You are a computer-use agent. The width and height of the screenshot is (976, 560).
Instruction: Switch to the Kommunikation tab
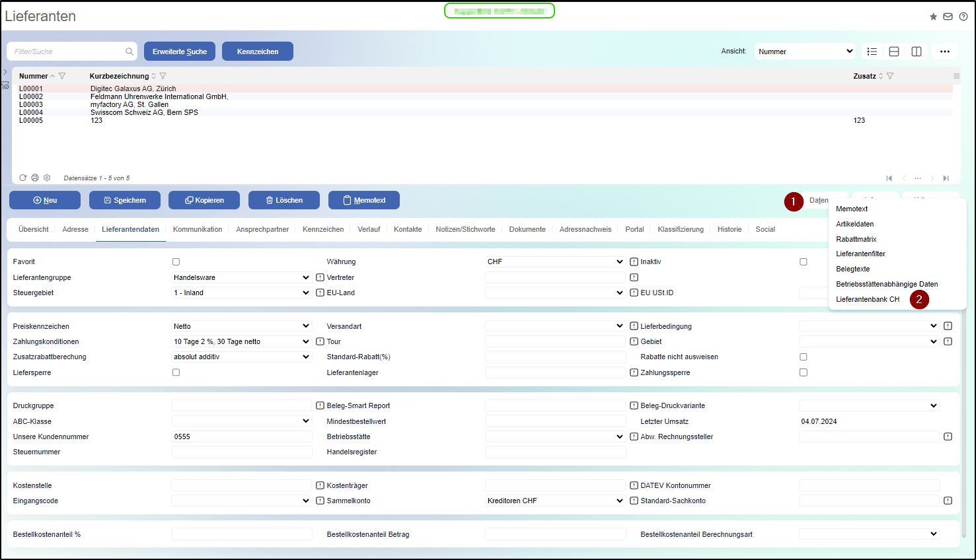[198, 229]
